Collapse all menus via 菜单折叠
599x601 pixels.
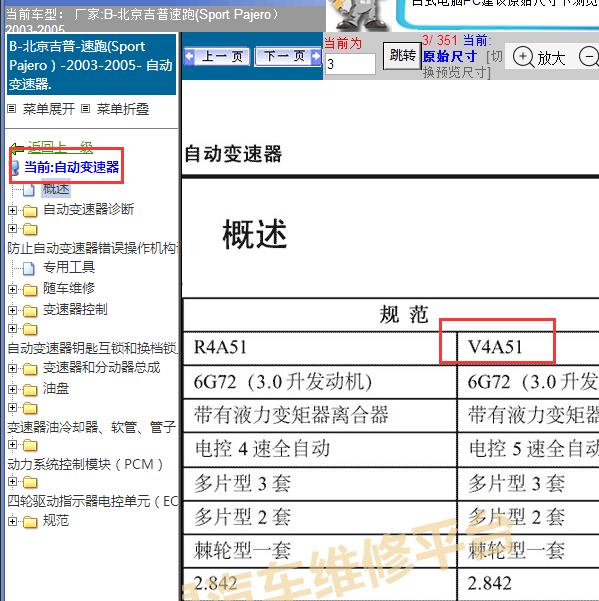[x=123, y=109]
